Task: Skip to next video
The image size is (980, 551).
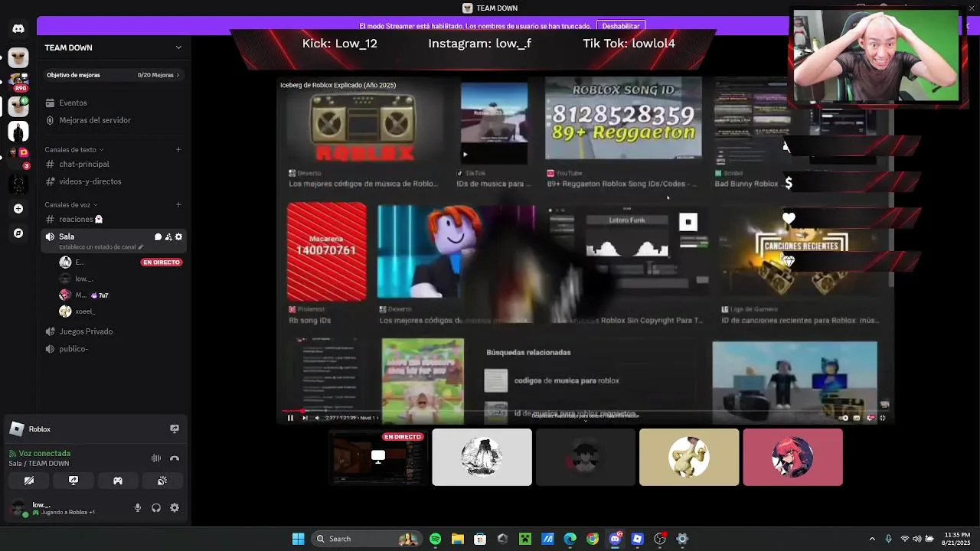Action: (x=304, y=418)
